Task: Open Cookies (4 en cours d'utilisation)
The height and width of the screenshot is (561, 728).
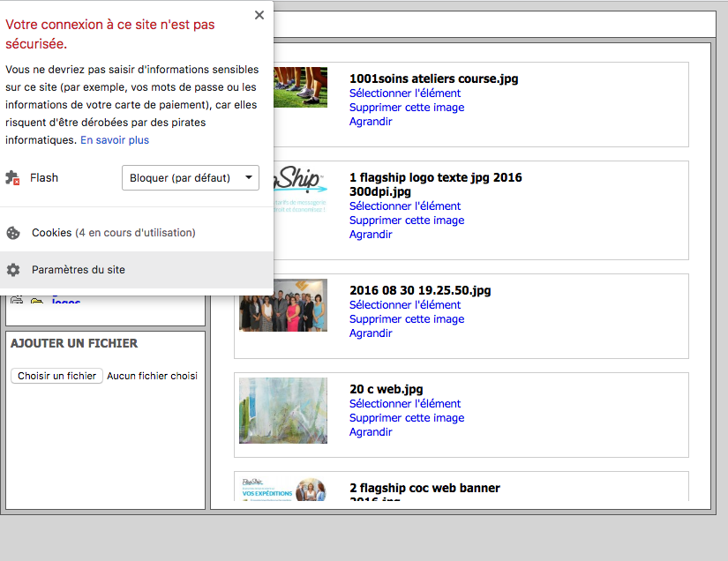Action: (x=137, y=233)
